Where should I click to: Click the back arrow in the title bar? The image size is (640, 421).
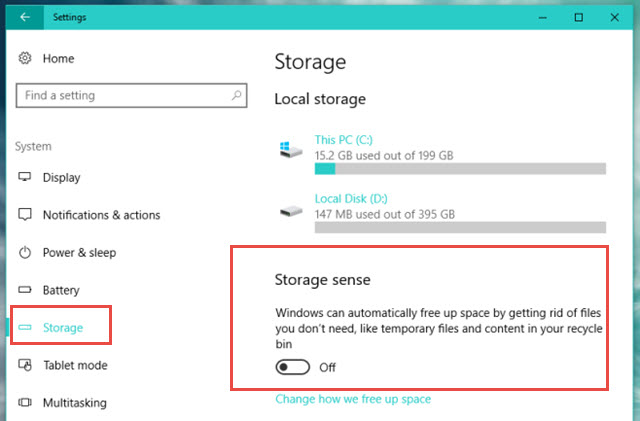[25, 17]
